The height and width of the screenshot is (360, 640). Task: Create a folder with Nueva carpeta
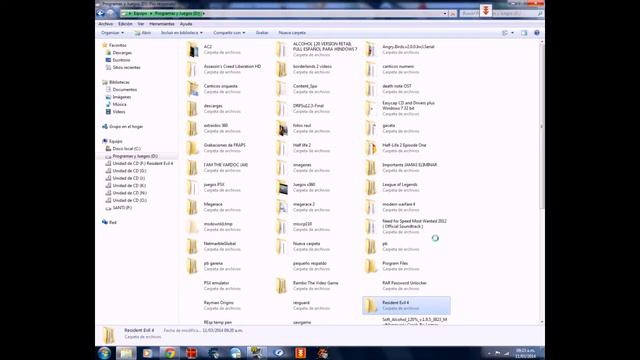tap(292, 33)
